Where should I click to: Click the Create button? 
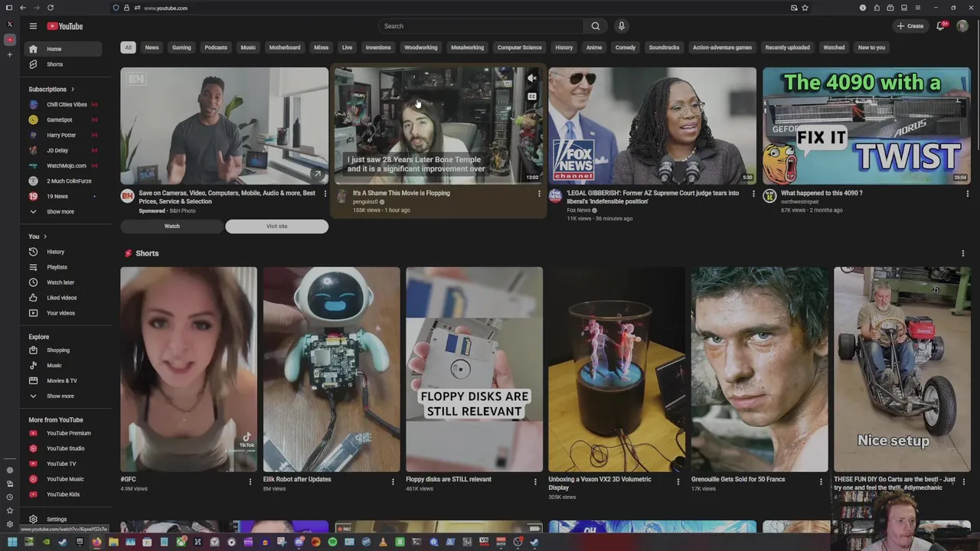(910, 26)
